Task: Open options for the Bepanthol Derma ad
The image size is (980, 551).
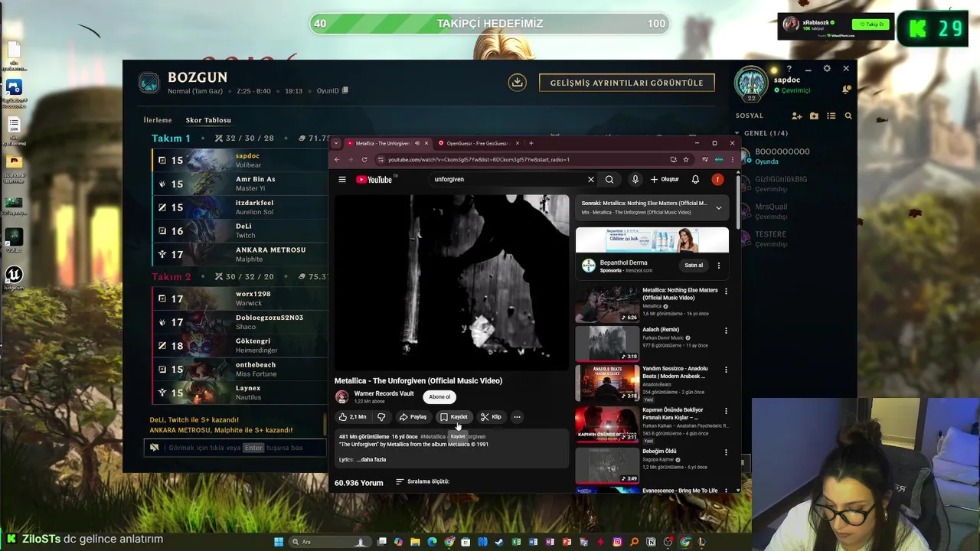Action: tap(718, 266)
